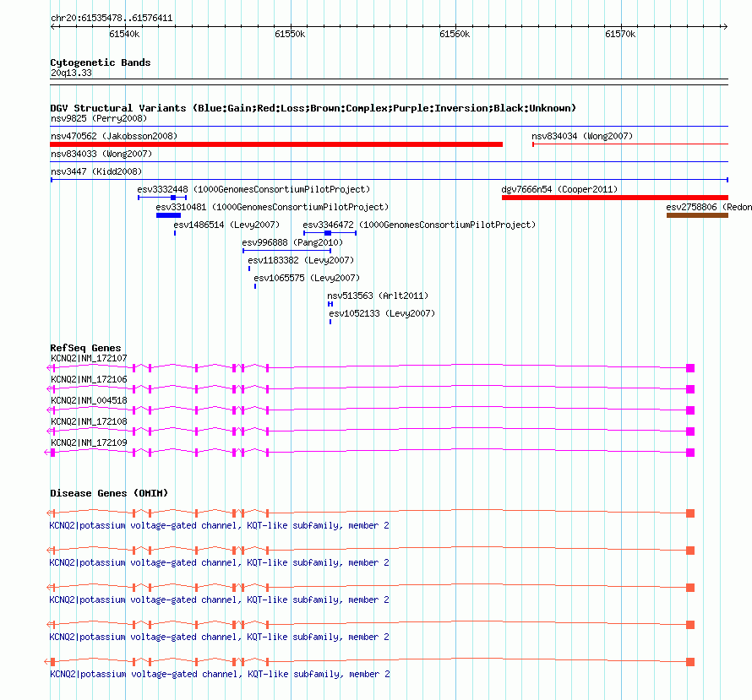Image resolution: width=752 pixels, height=700 pixels.
Task: Click the 61570k ruler position label
Action: click(x=620, y=34)
